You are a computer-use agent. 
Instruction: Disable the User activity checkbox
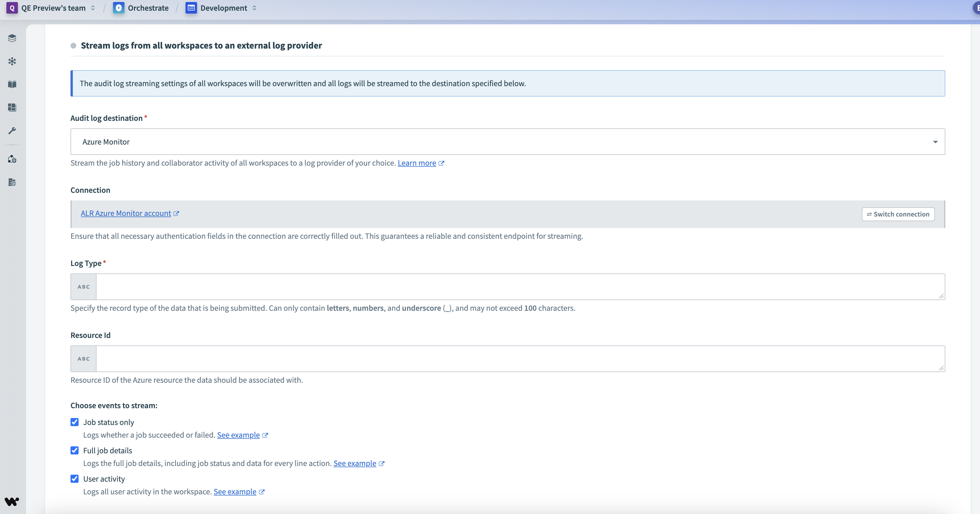tap(75, 479)
